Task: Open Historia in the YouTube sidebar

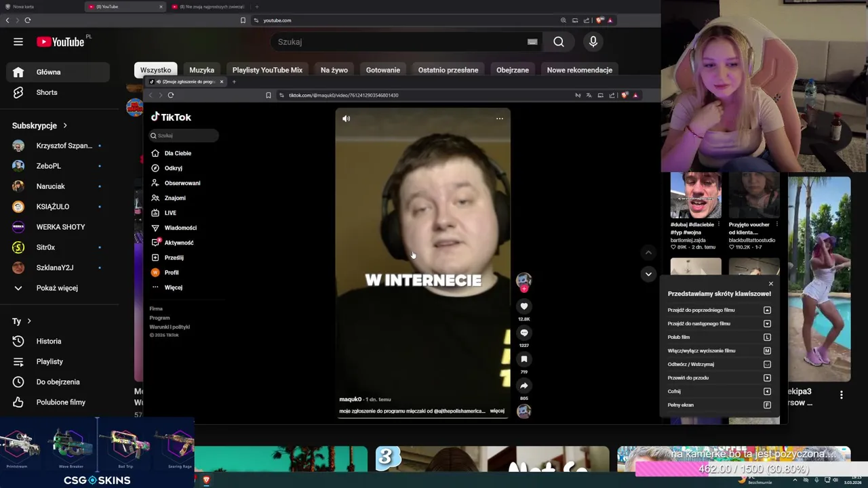Action: [x=58, y=341]
